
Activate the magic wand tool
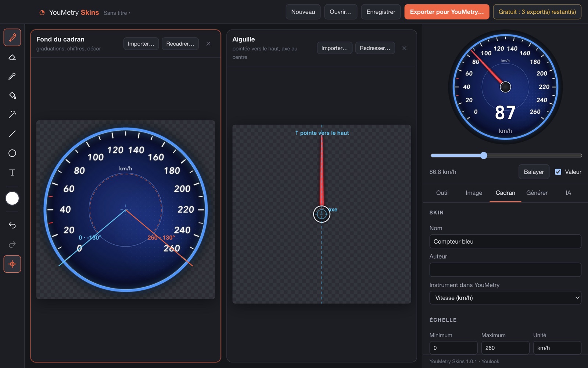12,114
